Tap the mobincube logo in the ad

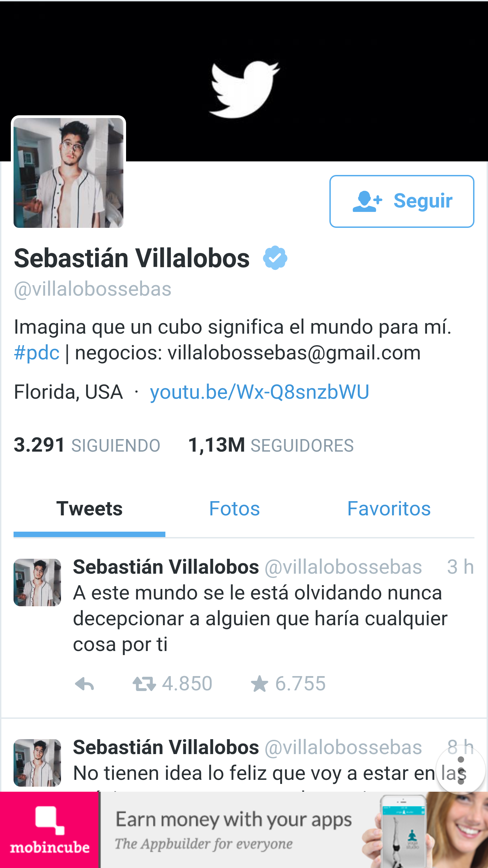pyautogui.click(x=50, y=830)
